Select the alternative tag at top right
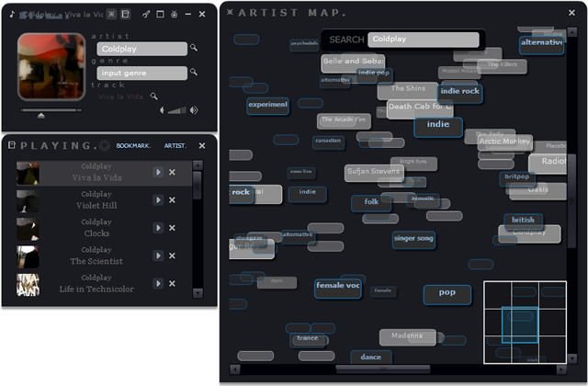The width and height of the screenshot is (588, 386). pyautogui.click(x=541, y=43)
